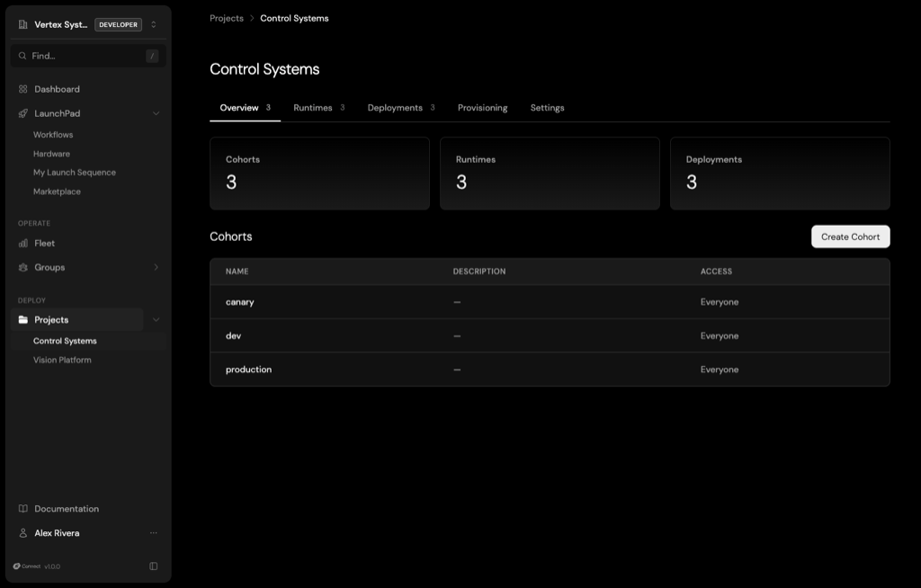
Task: Go to Projects in the breadcrumb
Action: [227, 18]
